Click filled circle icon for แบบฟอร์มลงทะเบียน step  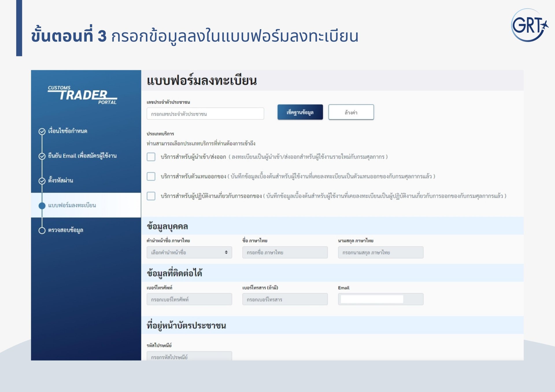[42, 206]
